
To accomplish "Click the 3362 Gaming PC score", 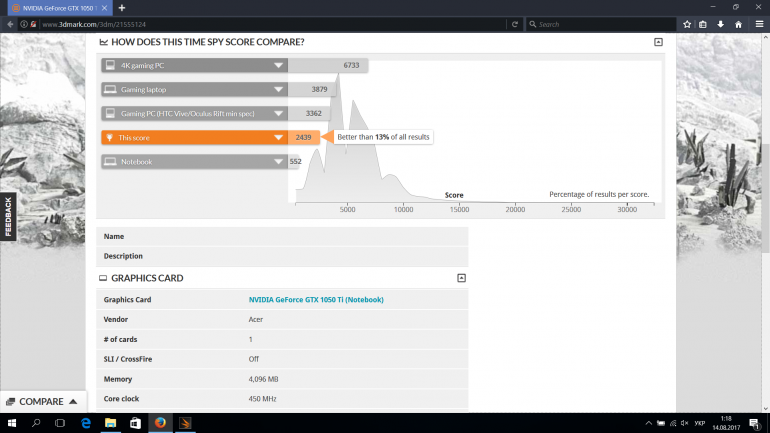I will [x=313, y=113].
